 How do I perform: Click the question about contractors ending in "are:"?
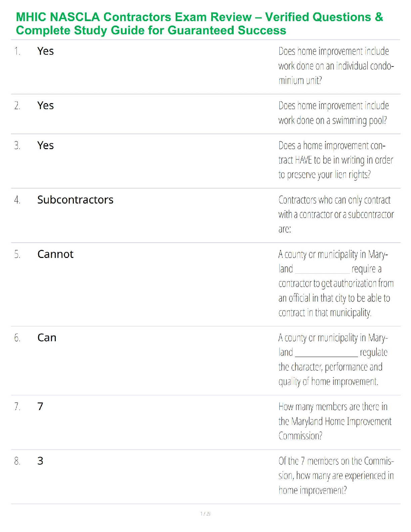[x=336, y=215]
